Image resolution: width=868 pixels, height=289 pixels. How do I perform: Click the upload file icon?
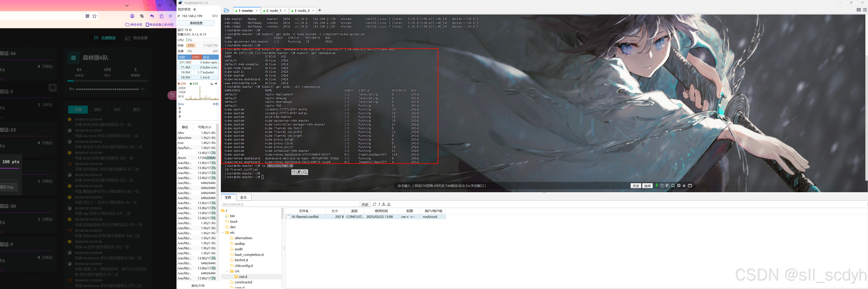point(389,204)
